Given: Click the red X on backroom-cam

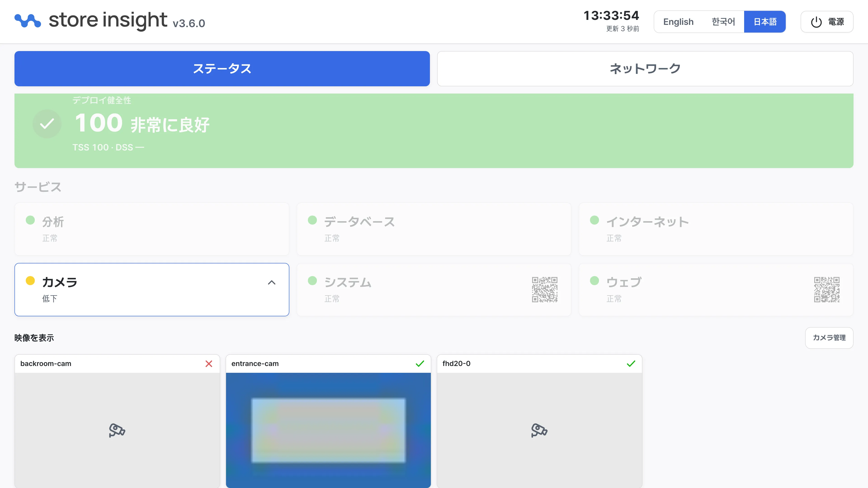Looking at the screenshot, I should (209, 364).
